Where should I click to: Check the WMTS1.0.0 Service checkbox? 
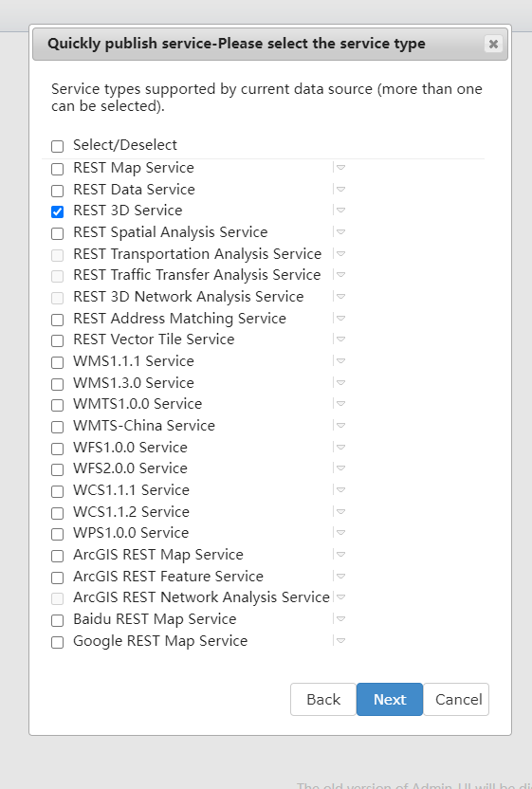pyautogui.click(x=58, y=406)
